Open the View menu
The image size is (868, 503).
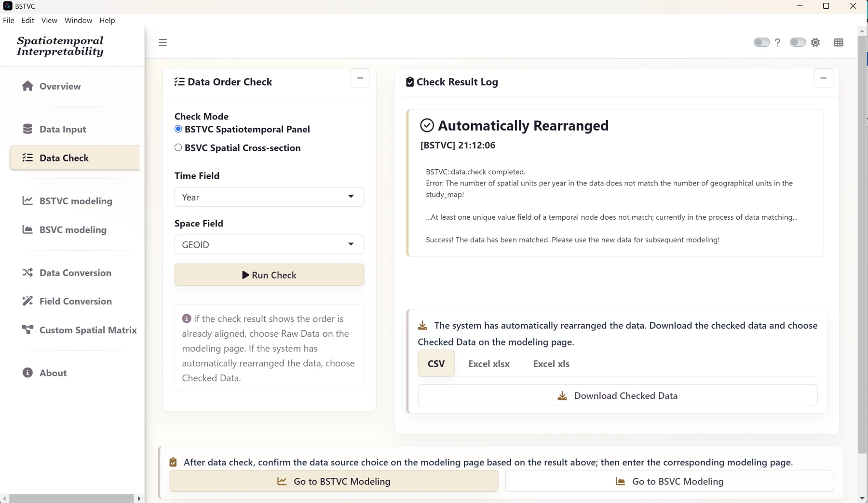pyautogui.click(x=49, y=20)
